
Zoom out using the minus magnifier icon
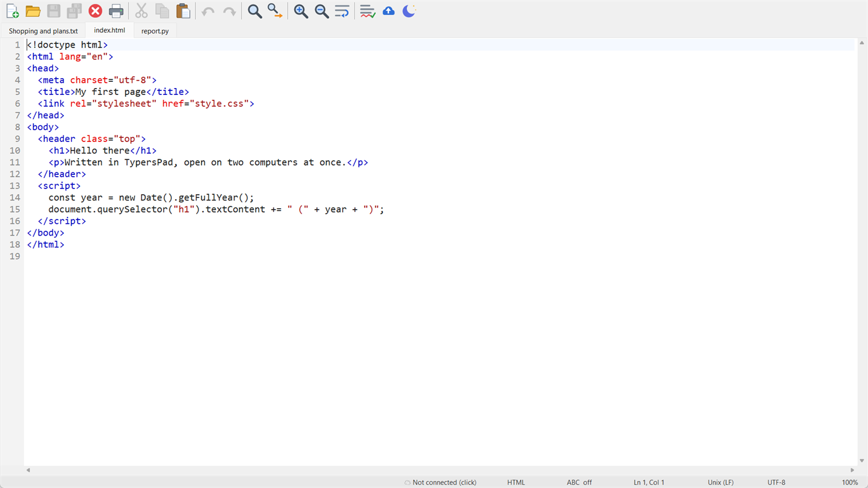coord(321,11)
